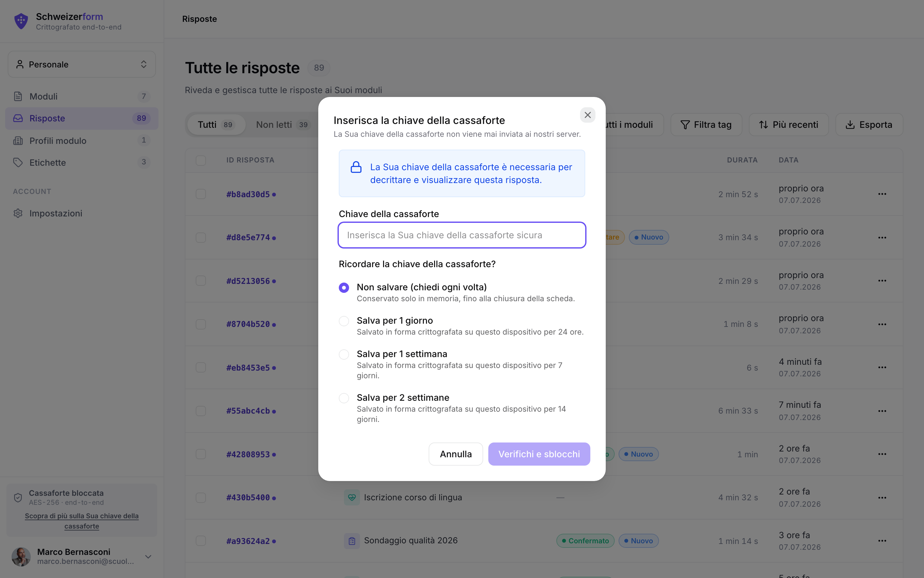Click the Annulla button
Viewport: 924px width, 578px height.
[x=456, y=454]
